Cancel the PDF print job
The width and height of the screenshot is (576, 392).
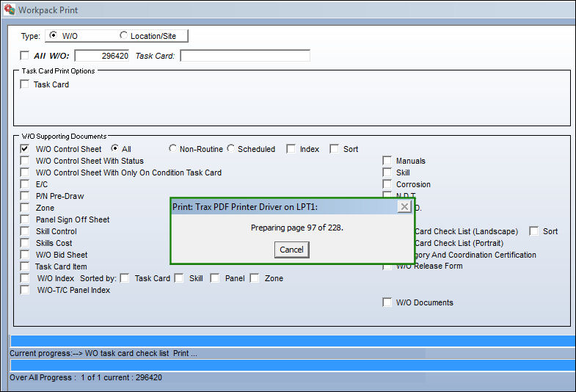click(x=292, y=250)
